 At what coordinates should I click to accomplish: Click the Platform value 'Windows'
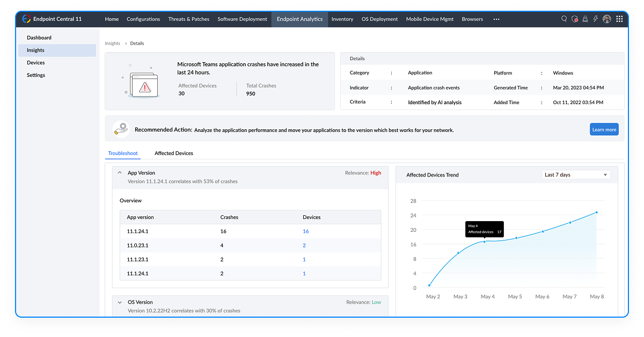tap(563, 73)
